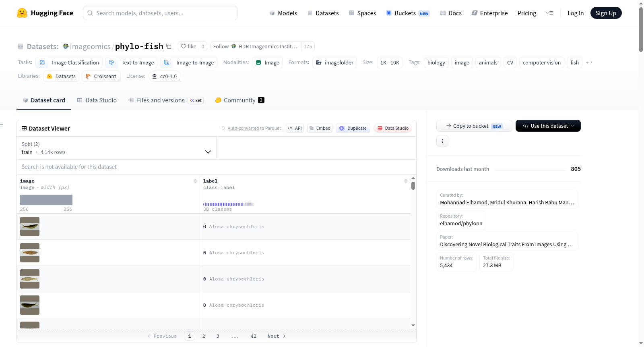The width and height of the screenshot is (644, 347).
Task: Expand the +7 more tags
Action: (589, 62)
